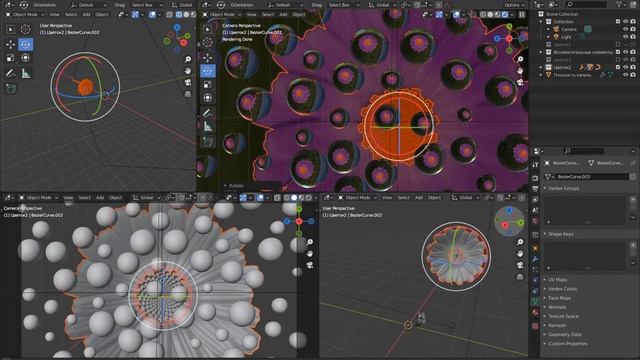Activate the Rotate tool in top-left viewport
The width and height of the screenshot is (640, 360).
tap(25, 44)
